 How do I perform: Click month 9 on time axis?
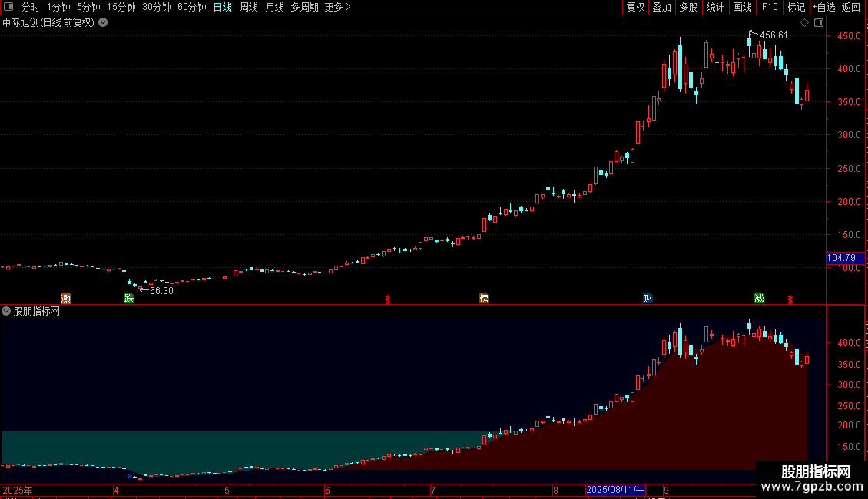(667, 490)
